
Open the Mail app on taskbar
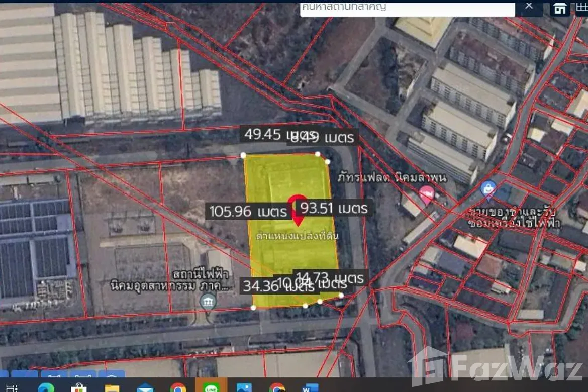pyautogui.click(x=145, y=388)
